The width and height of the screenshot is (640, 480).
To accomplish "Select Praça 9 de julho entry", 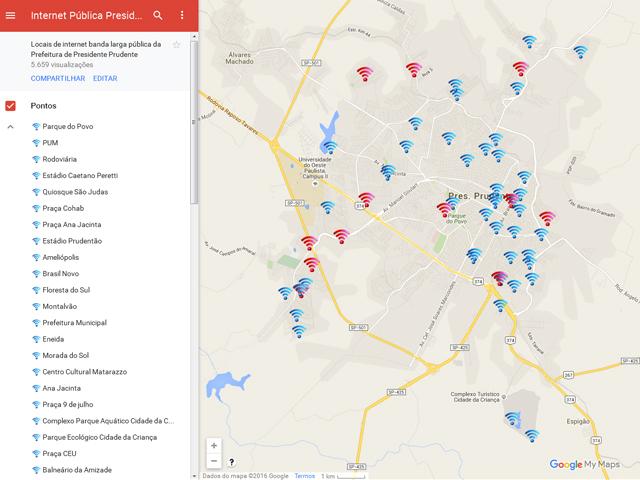I will [68, 404].
